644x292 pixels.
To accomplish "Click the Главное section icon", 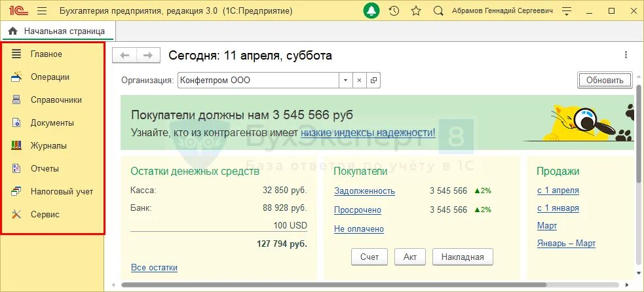I will [x=16, y=54].
